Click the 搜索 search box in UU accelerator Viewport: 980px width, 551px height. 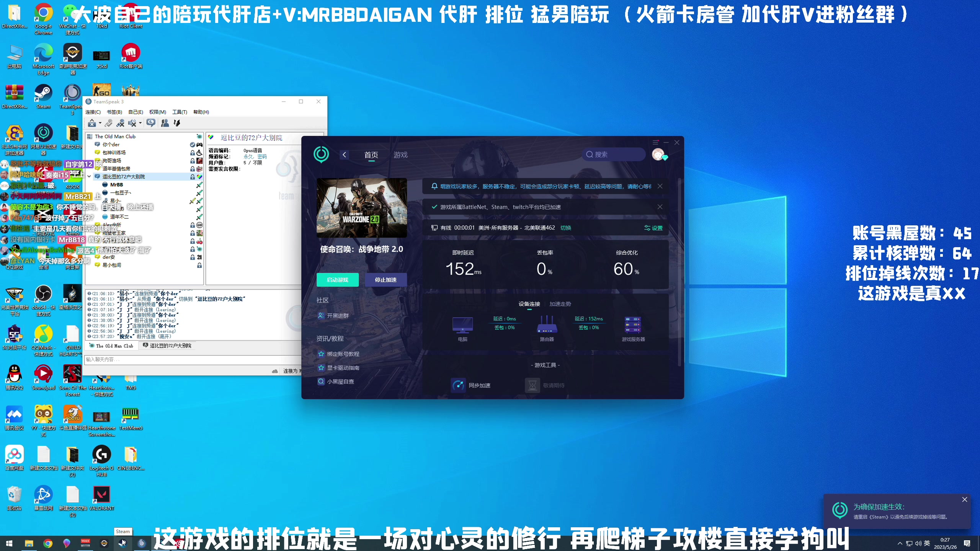(614, 155)
